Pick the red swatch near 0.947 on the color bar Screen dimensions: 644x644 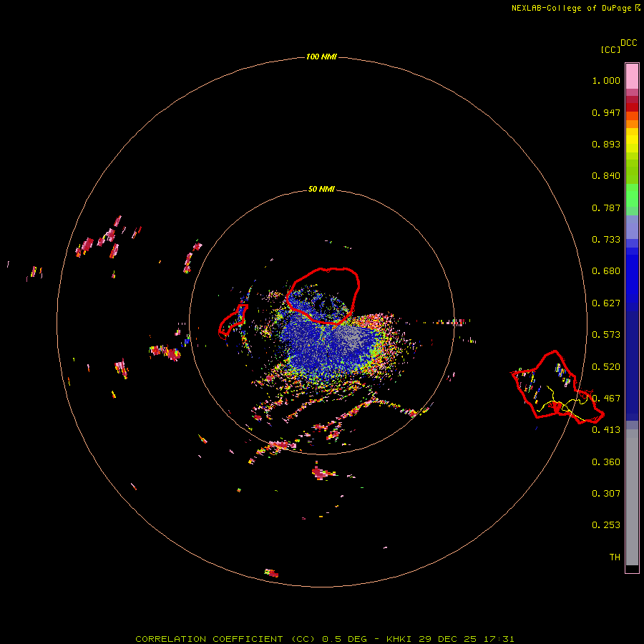pos(632,107)
